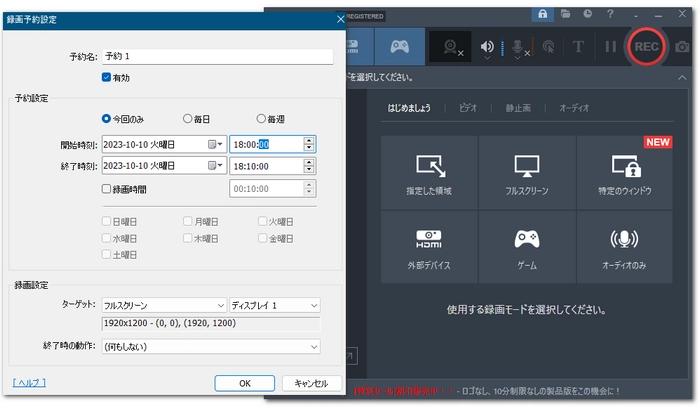The image size is (700, 407).
Task: Expand the ターゲット フルスクリーン dropdown
Action: (220, 305)
